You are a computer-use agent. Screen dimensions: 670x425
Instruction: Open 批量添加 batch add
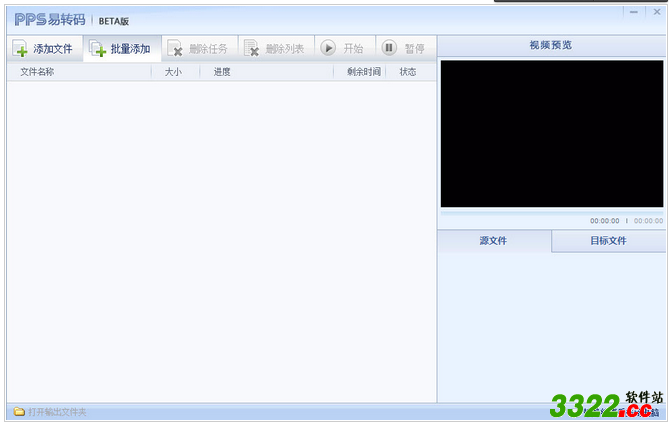122,49
